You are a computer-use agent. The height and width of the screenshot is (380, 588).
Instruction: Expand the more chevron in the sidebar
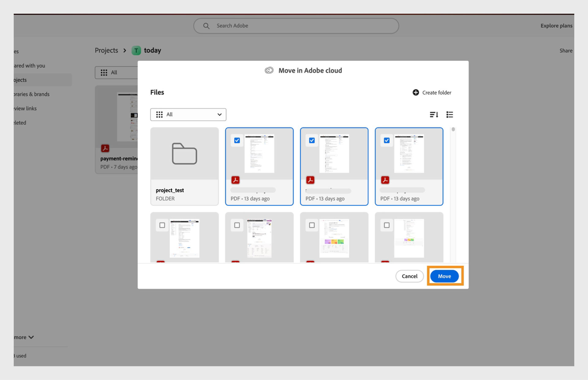(31, 337)
